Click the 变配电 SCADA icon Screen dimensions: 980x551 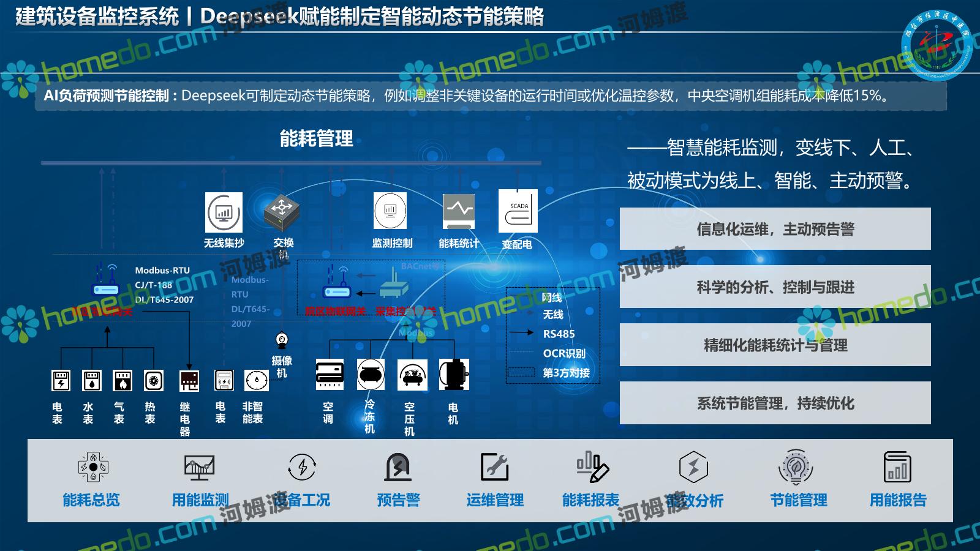tap(518, 211)
